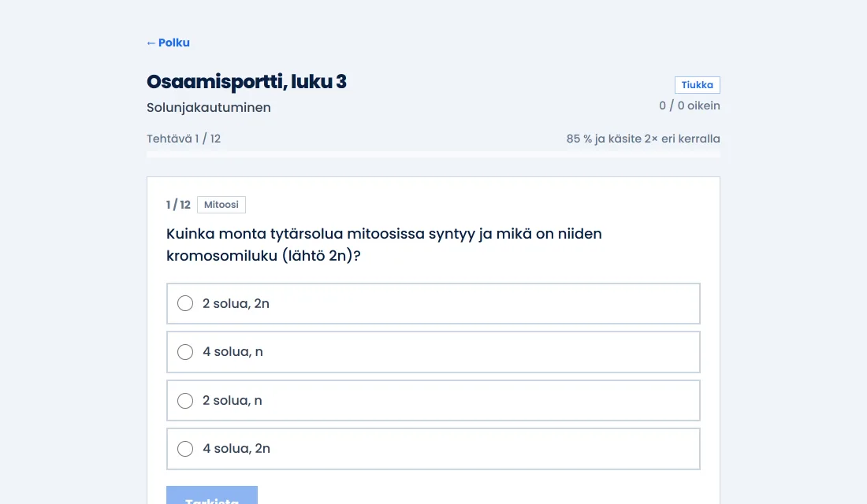The width and height of the screenshot is (867, 504).
Task: Click the answer text "2 solua, 2n"
Action: coord(236,303)
